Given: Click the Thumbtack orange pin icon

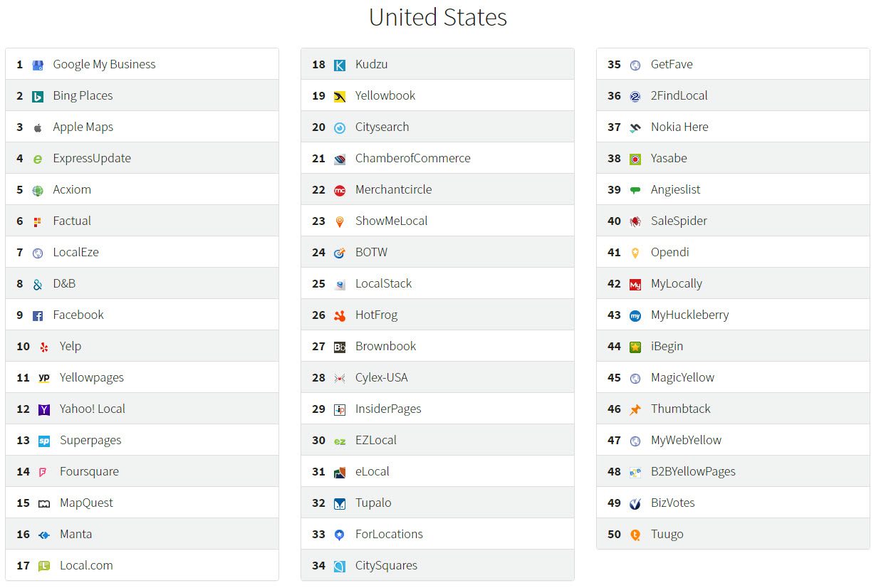Looking at the screenshot, I should click(x=635, y=409).
